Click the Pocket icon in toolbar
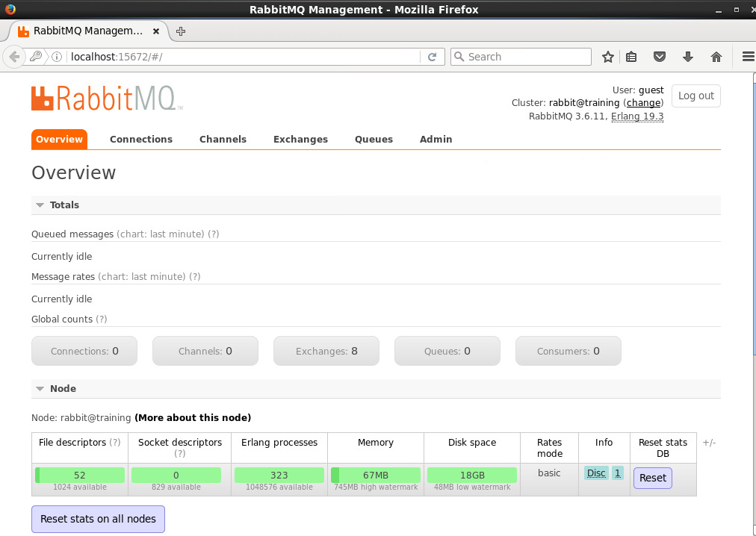 pyautogui.click(x=659, y=57)
